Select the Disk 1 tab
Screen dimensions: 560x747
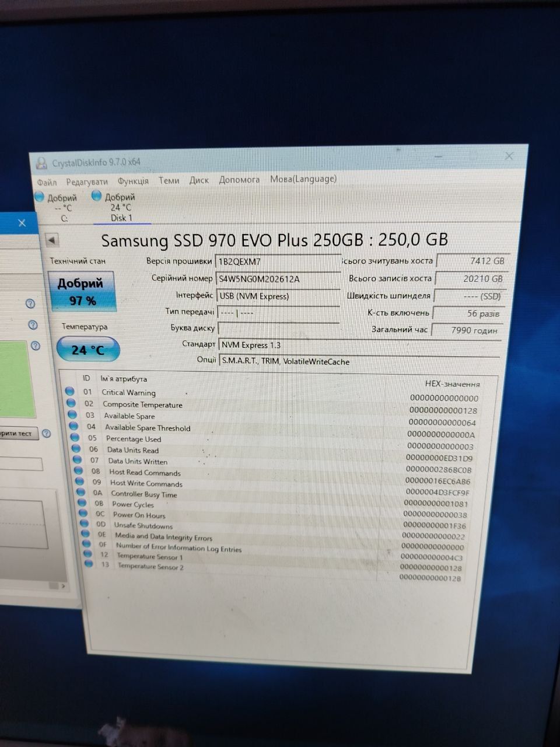[121, 207]
